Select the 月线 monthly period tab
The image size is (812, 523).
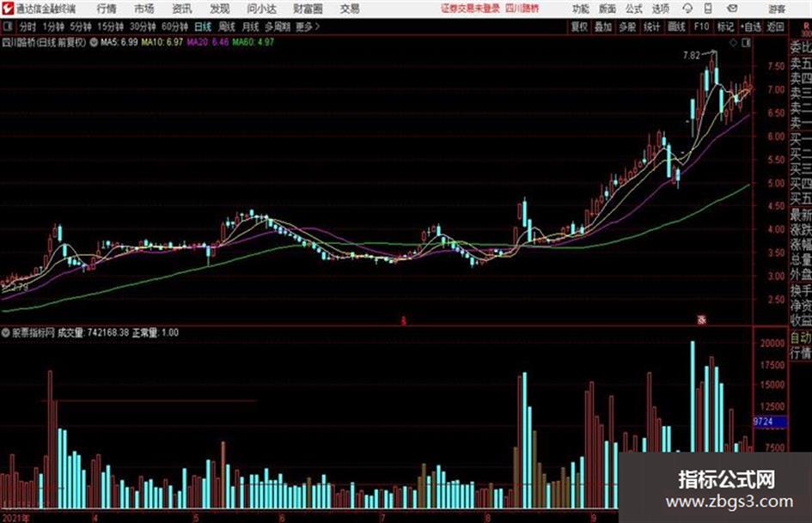tap(251, 27)
